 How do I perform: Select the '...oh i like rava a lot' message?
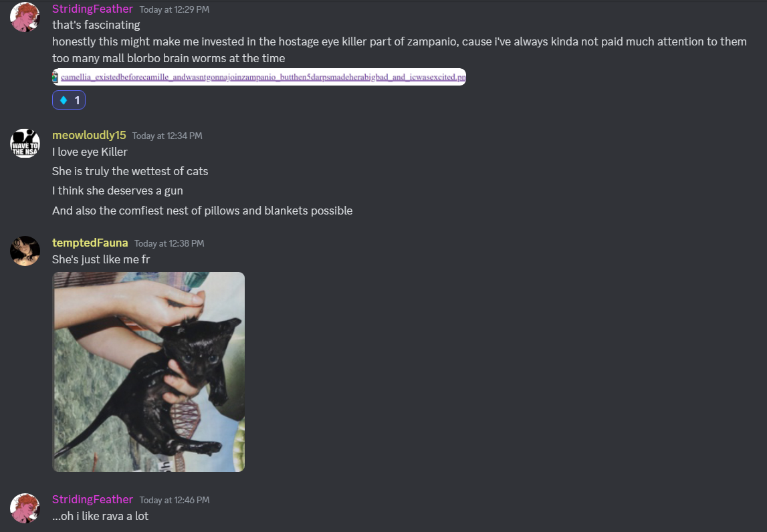[x=100, y=517]
